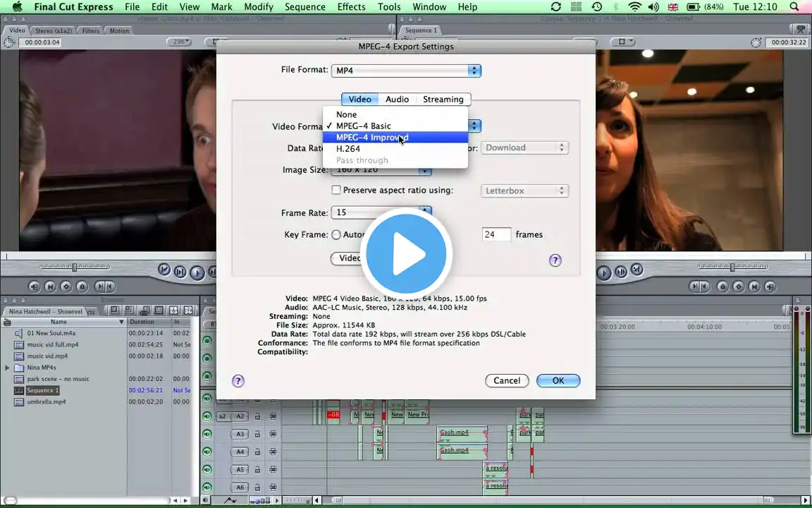This screenshot has width=812, height=508.
Task: Select A2 destination track button
Action: tap(240, 416)
